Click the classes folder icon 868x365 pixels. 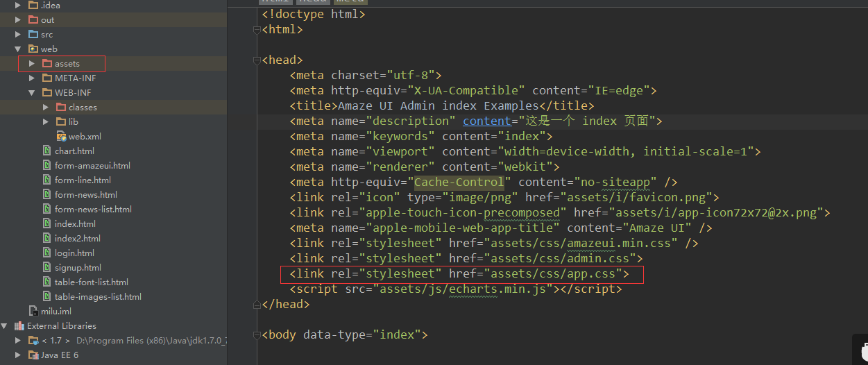point(61,107)
